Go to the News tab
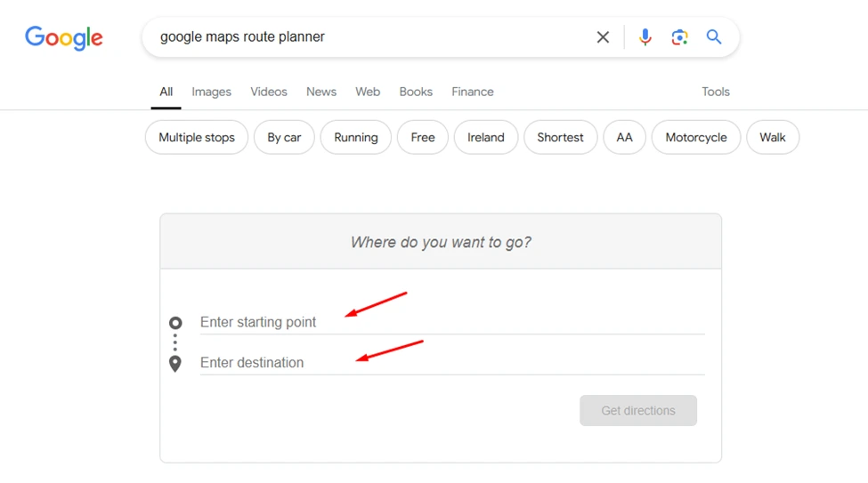868x483 pixels. point(321,92)
